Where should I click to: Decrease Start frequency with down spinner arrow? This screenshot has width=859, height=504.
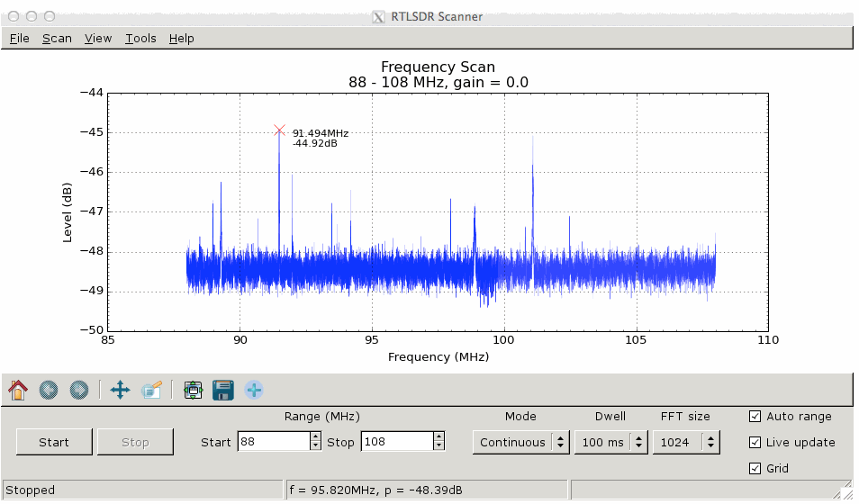click(x=315, y=446)
